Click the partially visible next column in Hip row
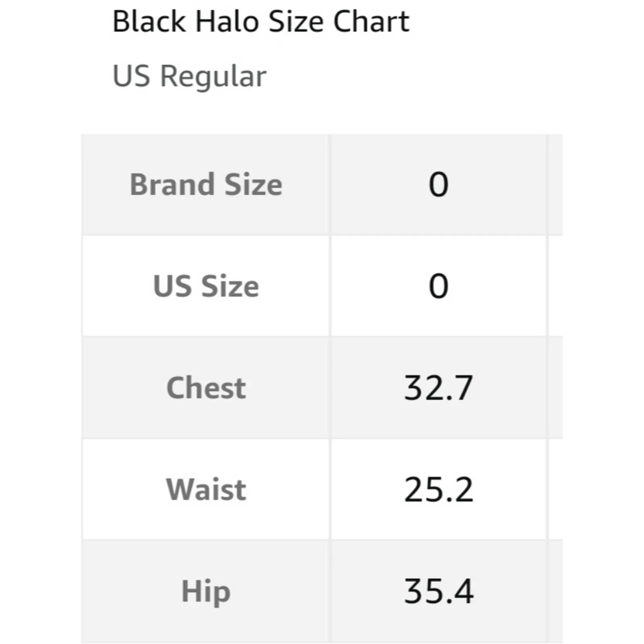Image resolution: width=644 pixels, height=644 pixels. [555, 591]
